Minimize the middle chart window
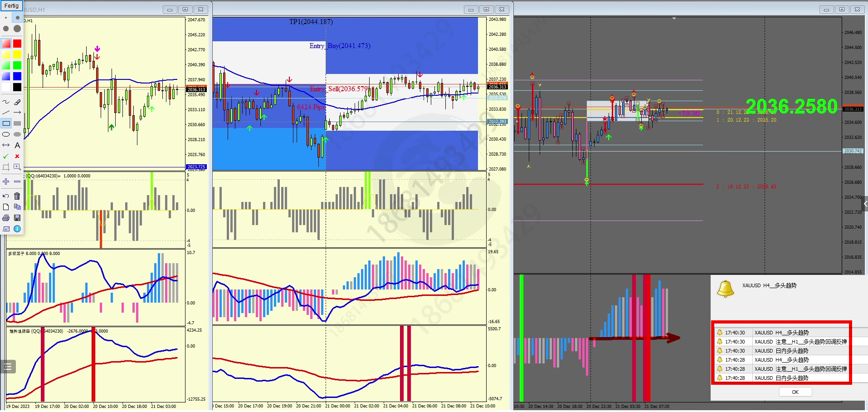 tap(471, 10)
